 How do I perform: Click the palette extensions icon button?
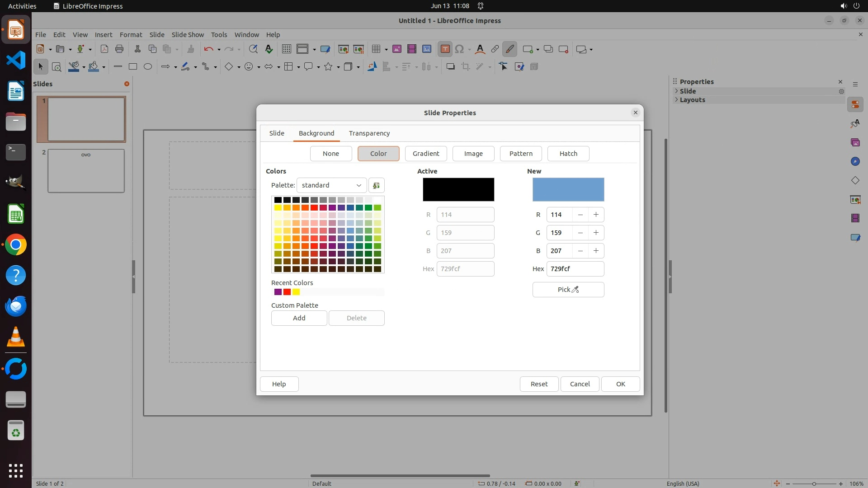point(376,185)
